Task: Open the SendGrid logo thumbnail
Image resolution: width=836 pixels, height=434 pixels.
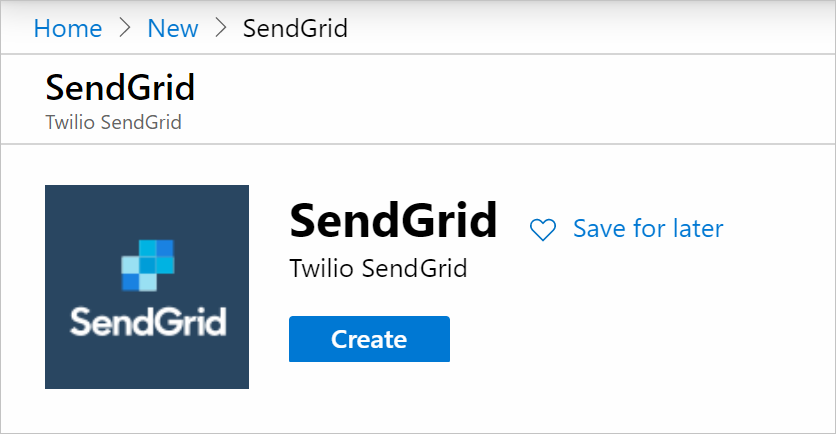Action: (x=147, y=287)
